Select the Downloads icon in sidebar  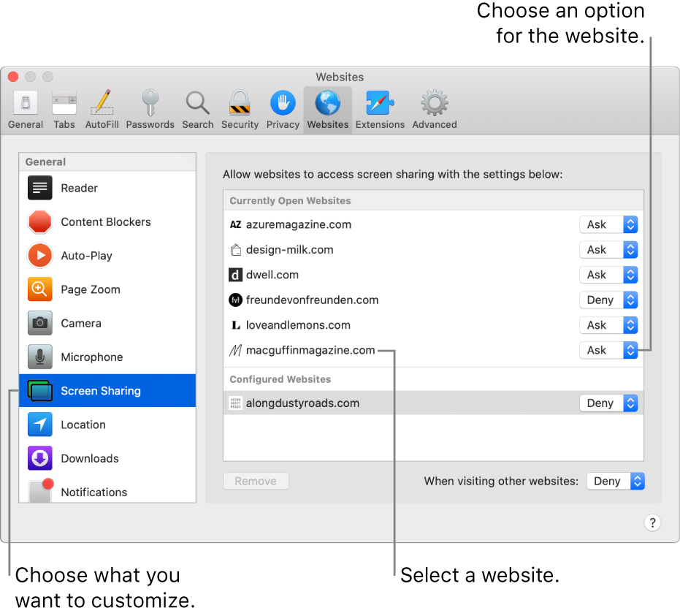pos(40,458)
